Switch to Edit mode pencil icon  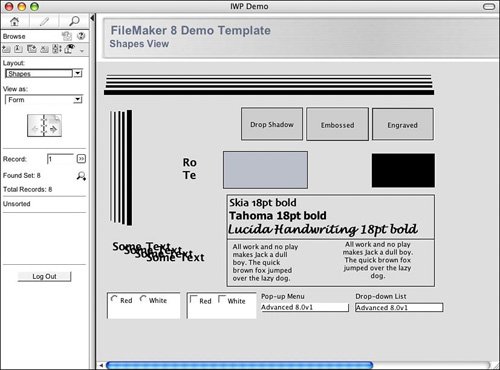44,22
